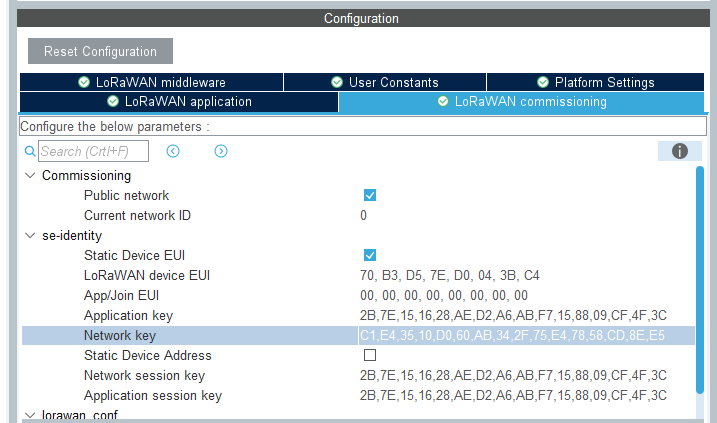Screen dimensions: 717x423
Task: Select the Application key label
Action: click(x=128, y=316)
